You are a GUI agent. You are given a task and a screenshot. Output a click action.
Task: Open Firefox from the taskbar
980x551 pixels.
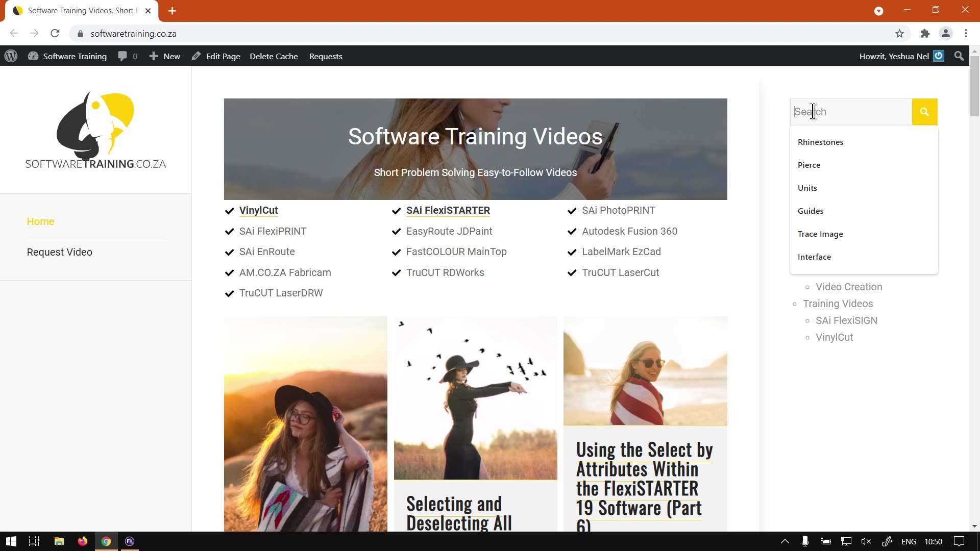[83, 541]
